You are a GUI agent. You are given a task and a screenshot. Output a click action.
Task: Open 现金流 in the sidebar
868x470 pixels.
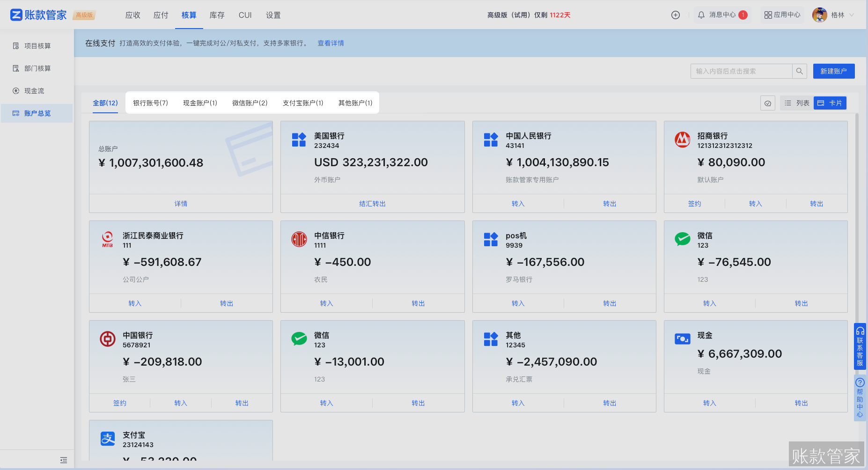click(34, 91)
